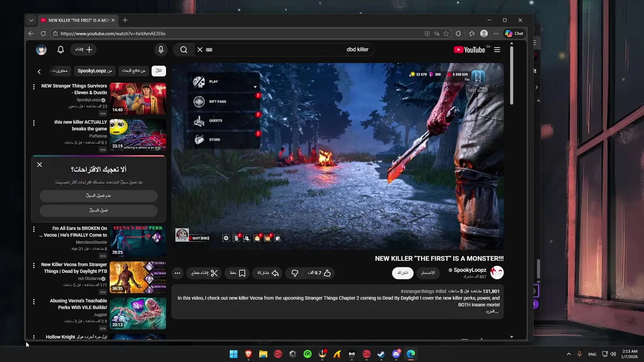Open the YouTube hamburger guide menu

[x=497, y=49]
